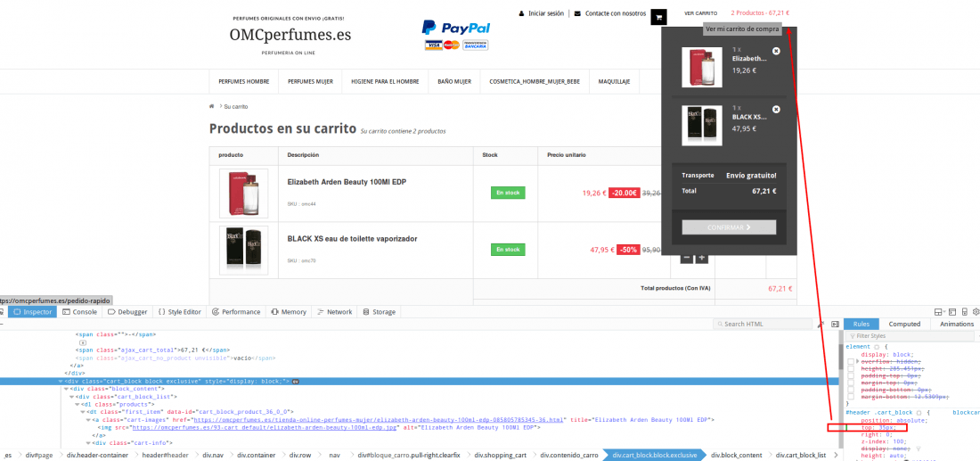Collapse the dl products node
Screen dimensions: 980x461
78,404
